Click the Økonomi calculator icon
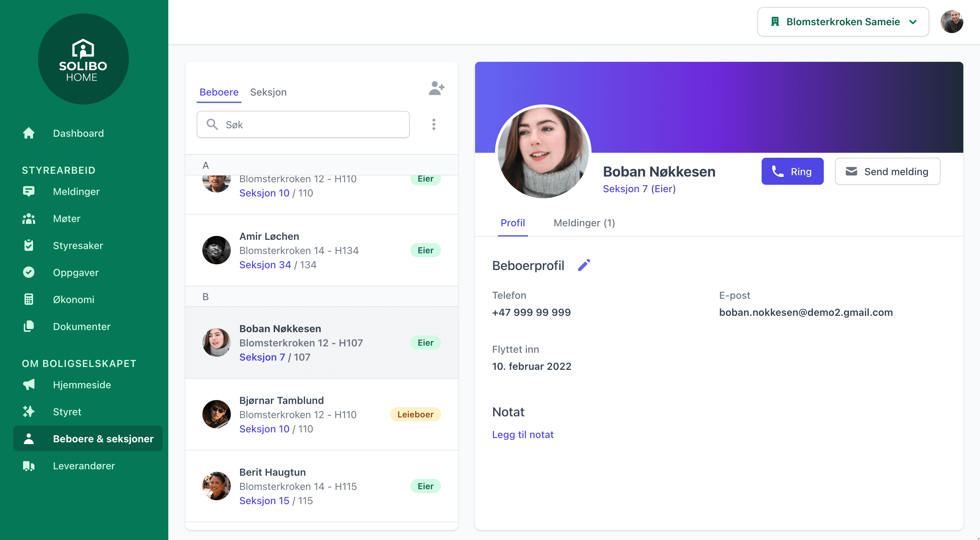The width and height of the screenshot is (980, 540). [x=28, y=299]
